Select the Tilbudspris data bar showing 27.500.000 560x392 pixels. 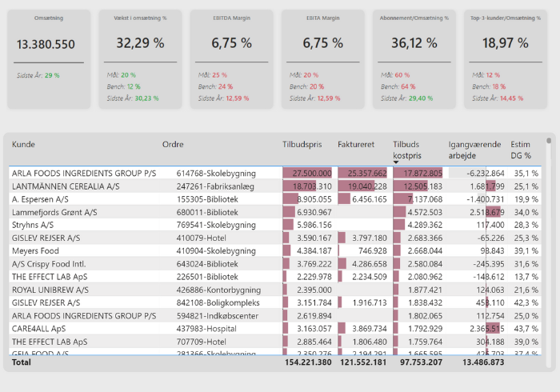[x=307, y=174]
